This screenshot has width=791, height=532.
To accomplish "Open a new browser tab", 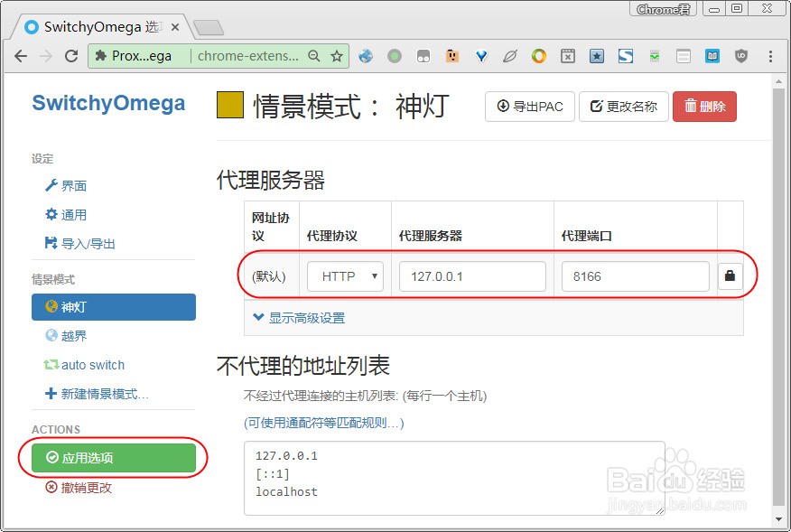I will (209, 28).
